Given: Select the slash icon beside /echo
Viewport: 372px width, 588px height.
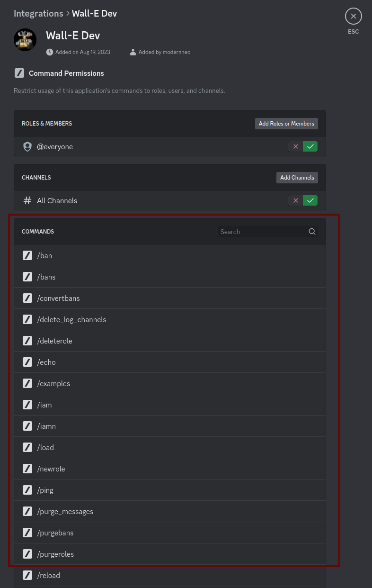Looking at the screenshot, I should (x=27, y=362).
